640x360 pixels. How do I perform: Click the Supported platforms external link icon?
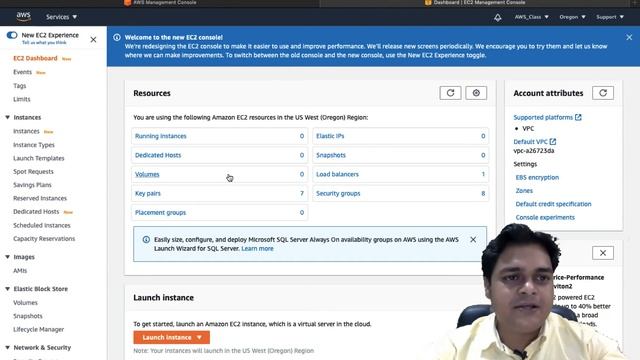pyautogui.click(x=578, y=117)
